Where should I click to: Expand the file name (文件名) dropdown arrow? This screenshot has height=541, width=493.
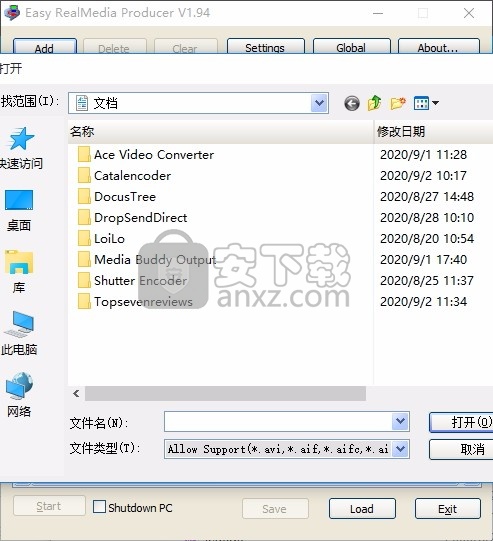(x=400, y=421)
